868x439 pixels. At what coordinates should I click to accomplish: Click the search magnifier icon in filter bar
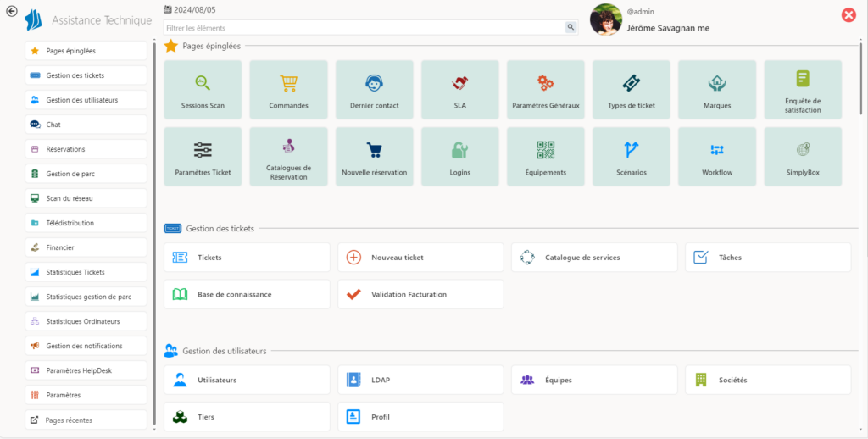pos(570,27)
